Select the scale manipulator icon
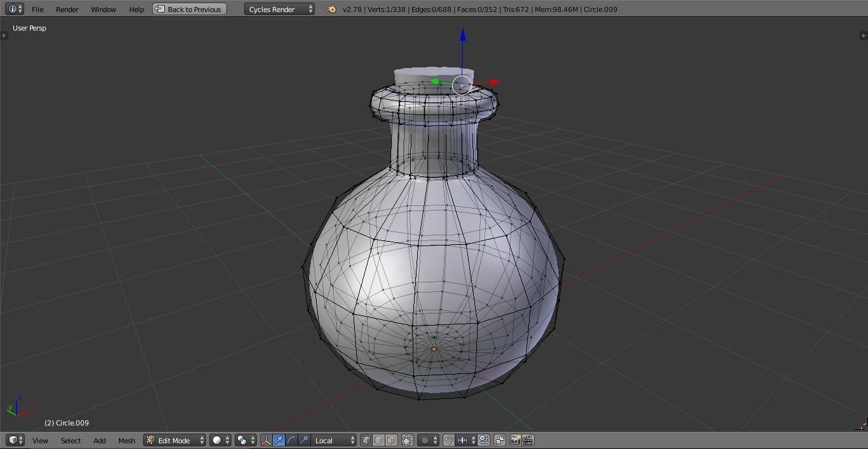 pos(304,440)
